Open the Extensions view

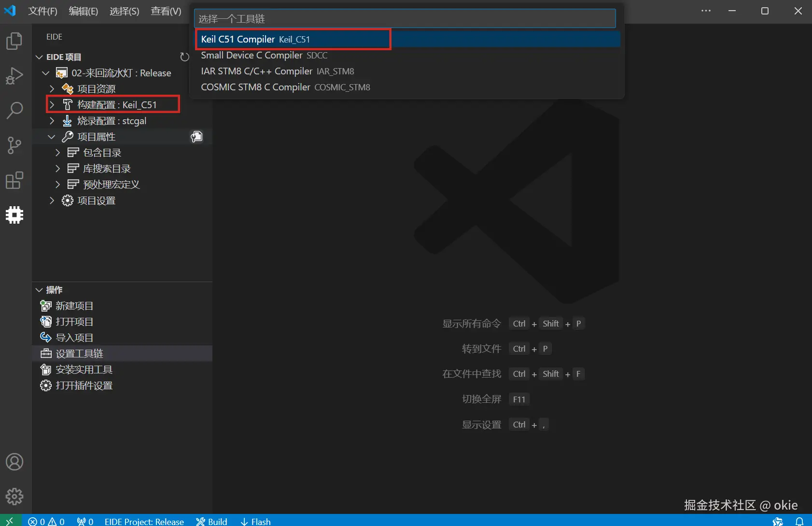coord(14,180)
